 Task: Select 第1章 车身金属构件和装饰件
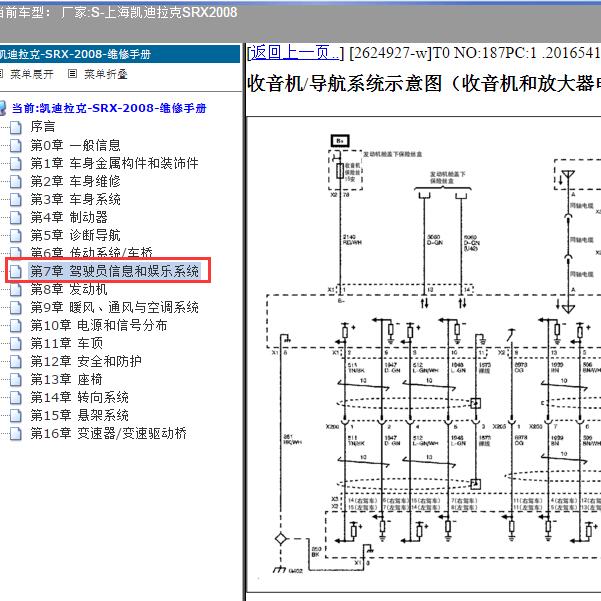[x=115, y=163]
